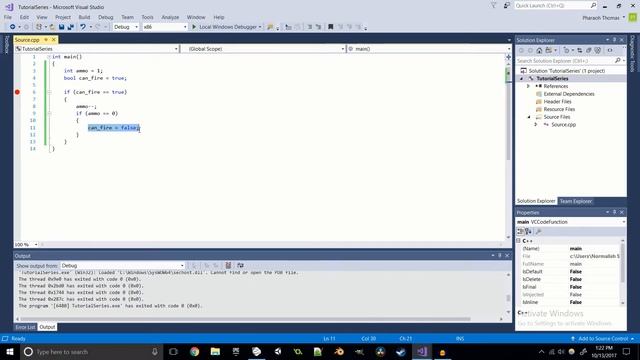Select Resource Files folder
Screen dimensions: 640x360
[559, 109]
